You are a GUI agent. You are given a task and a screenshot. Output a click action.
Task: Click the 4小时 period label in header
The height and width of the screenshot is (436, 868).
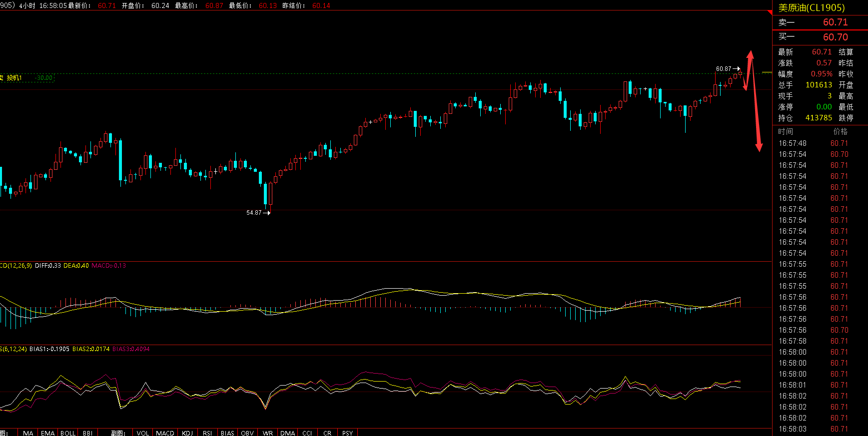[x=27, y=5]
